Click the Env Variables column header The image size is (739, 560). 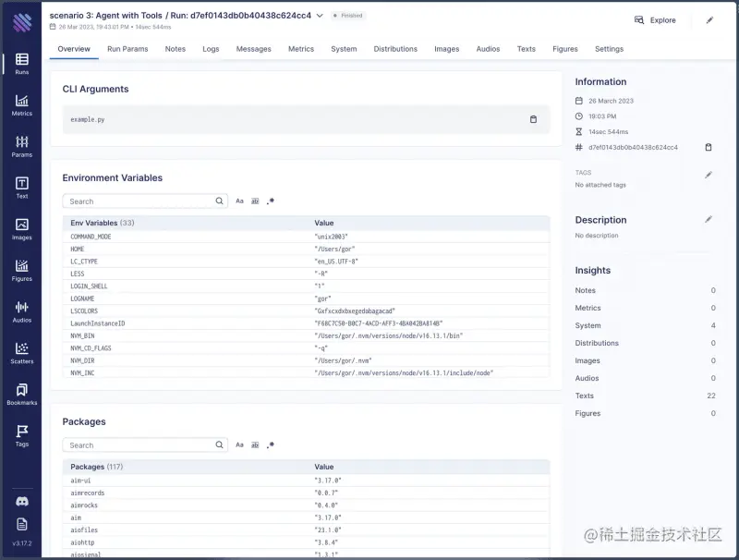coord(103,223)
